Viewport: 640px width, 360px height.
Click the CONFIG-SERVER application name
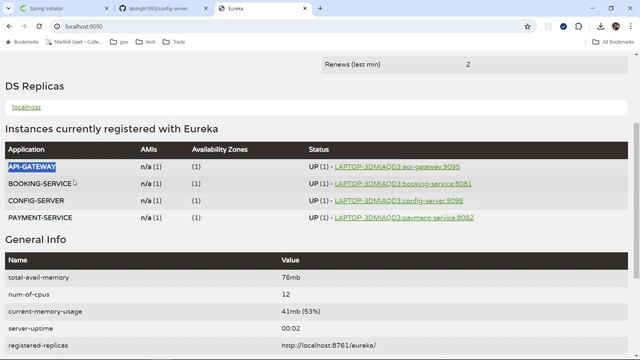(36, 201)
